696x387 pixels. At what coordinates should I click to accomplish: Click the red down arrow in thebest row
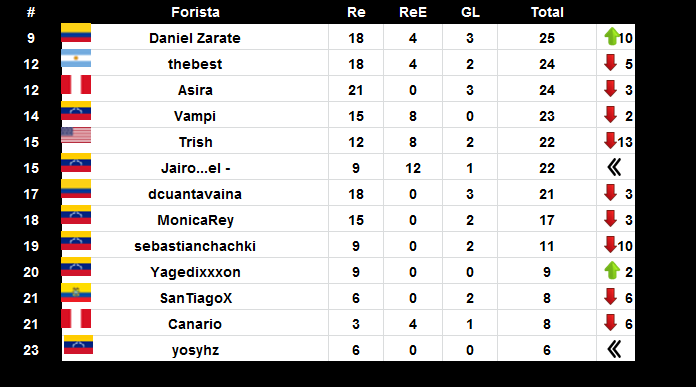(x=610, y=63)
